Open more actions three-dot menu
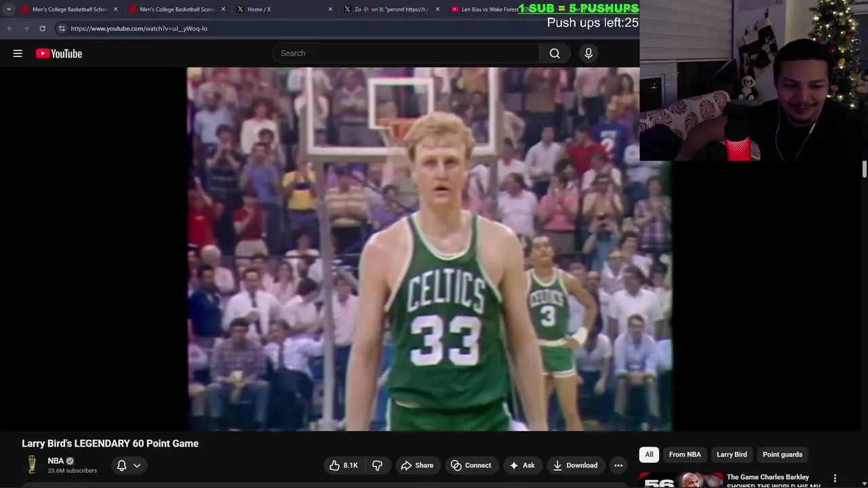Image resolution: width=868 pixels, height=488 pixels. click(618, 465)
